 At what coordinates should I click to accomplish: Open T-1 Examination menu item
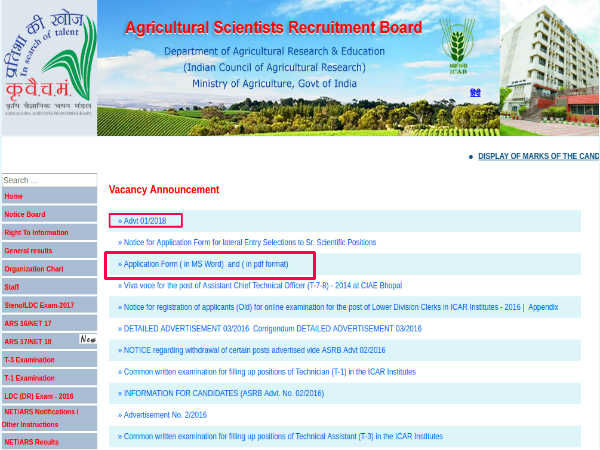coord(49,378)
